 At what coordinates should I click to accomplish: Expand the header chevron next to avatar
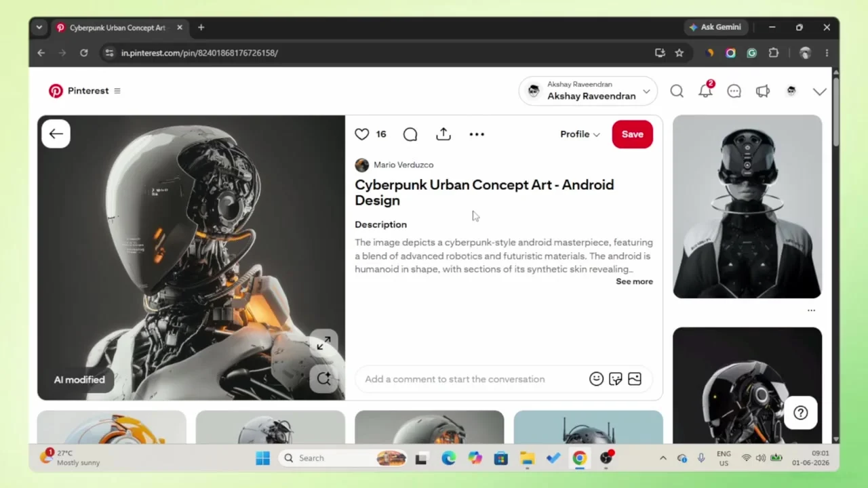(820, 91)
